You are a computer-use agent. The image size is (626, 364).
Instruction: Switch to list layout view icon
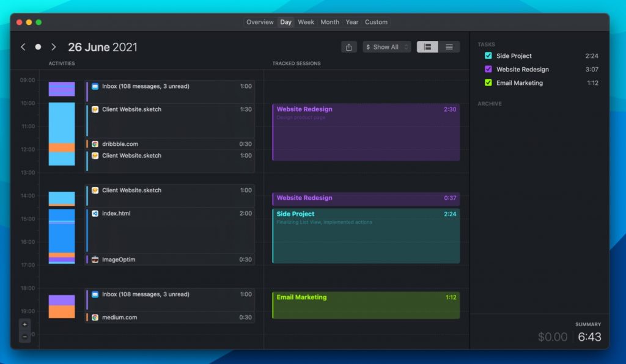(449, 47)
